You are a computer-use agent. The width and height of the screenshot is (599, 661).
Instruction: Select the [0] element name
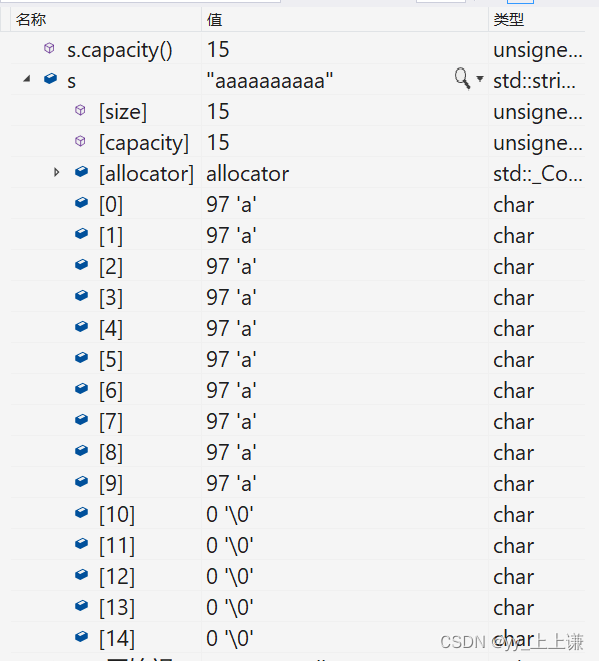[x=111, y=205]
